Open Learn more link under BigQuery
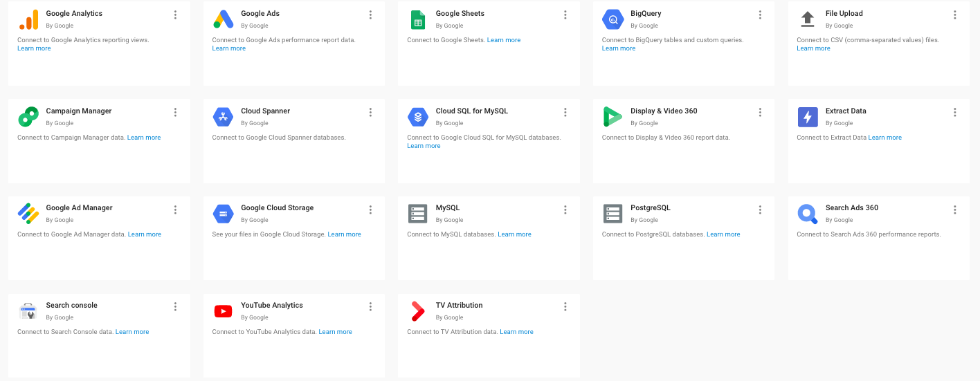The width and height of the screenshot is (980, 381). [x=619, y=48]
